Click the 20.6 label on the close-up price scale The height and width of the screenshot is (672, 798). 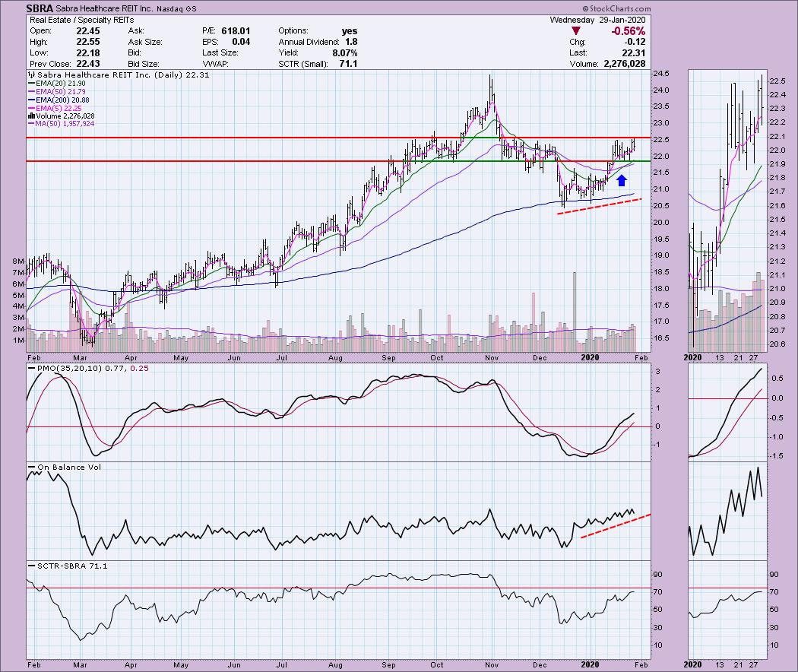pos(777,344)
